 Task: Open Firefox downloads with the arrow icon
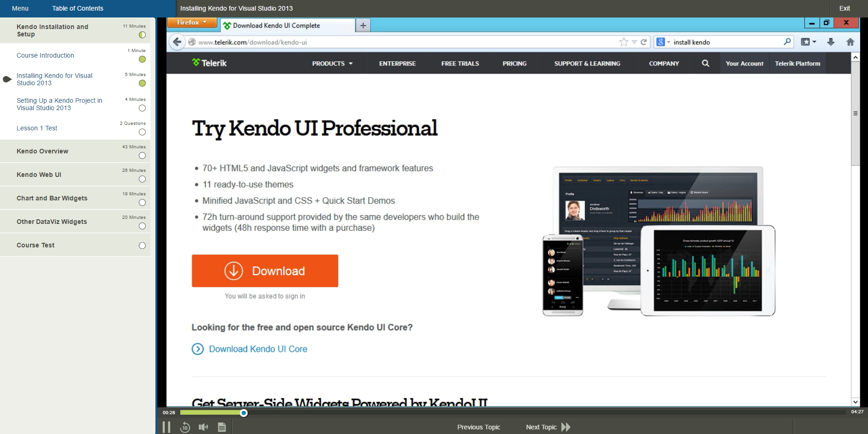(x=830, y=41)
